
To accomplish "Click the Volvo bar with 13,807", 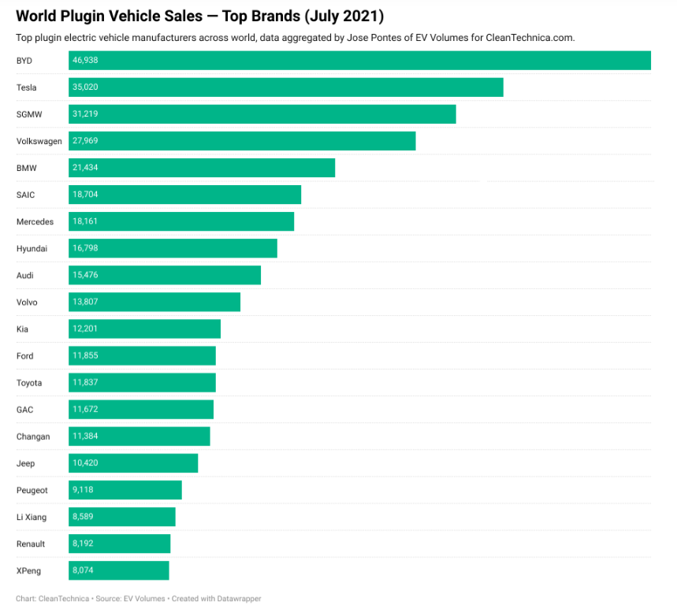I will (154, 302).
